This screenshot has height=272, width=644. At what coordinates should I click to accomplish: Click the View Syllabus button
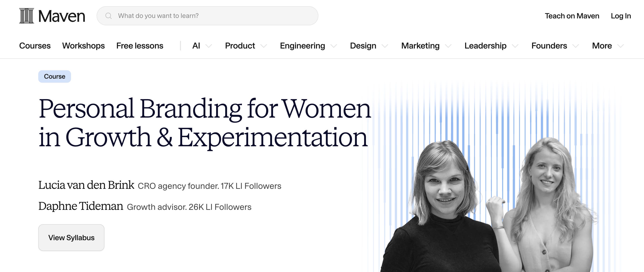(71, 238)
